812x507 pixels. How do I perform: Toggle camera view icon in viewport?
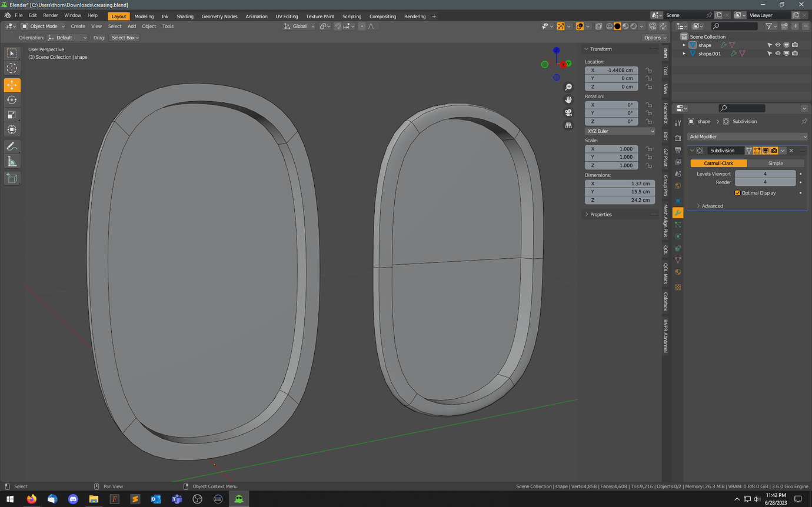[x=568, y=112]
